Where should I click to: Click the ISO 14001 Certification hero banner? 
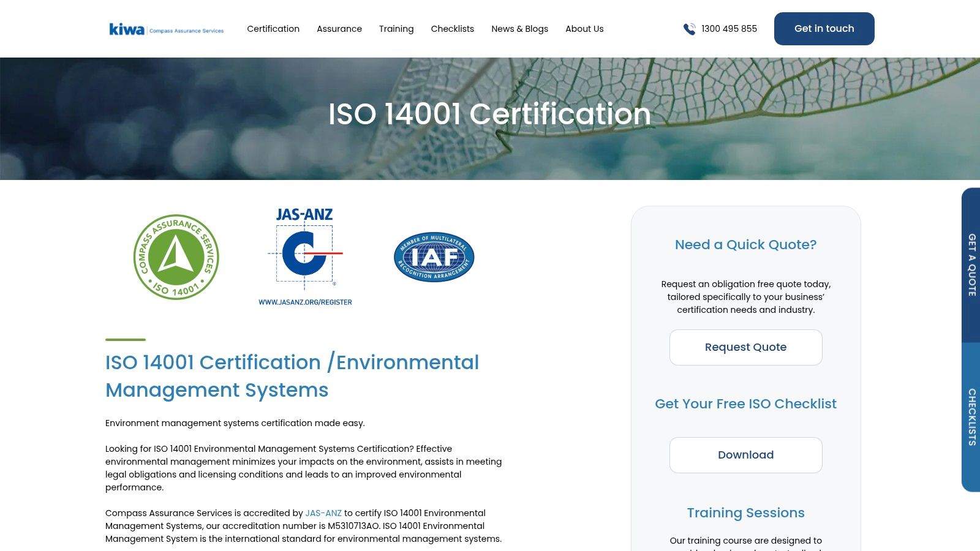pyautogui.click(x=490, y=119)
